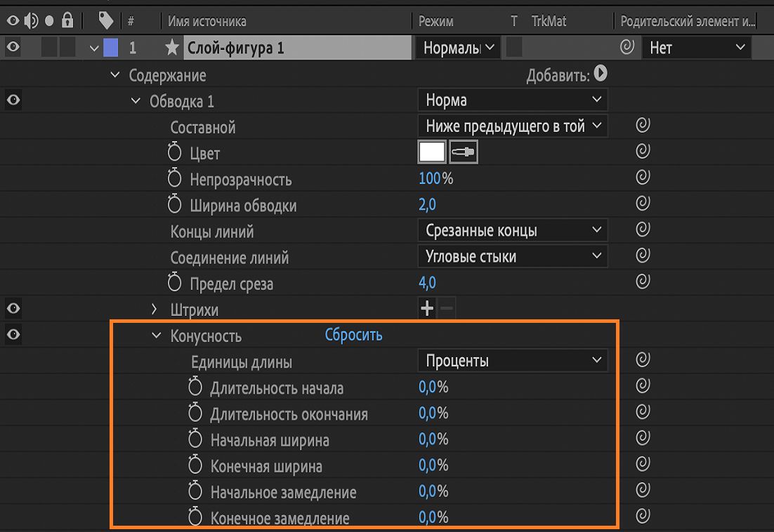Click the Имя источника column header
774x532 pixels.
tap(207, 21)
